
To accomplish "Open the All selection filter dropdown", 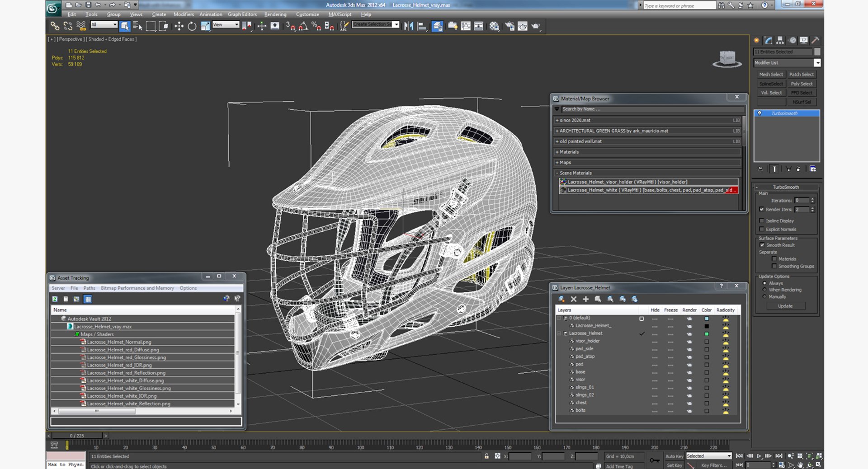I will [x=104, y=25].
